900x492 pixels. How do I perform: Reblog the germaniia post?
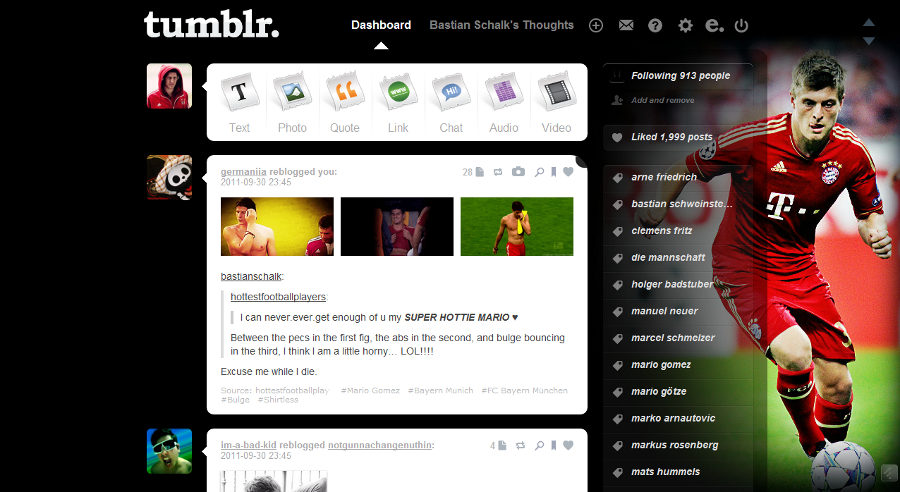click(x=498, y=172)
